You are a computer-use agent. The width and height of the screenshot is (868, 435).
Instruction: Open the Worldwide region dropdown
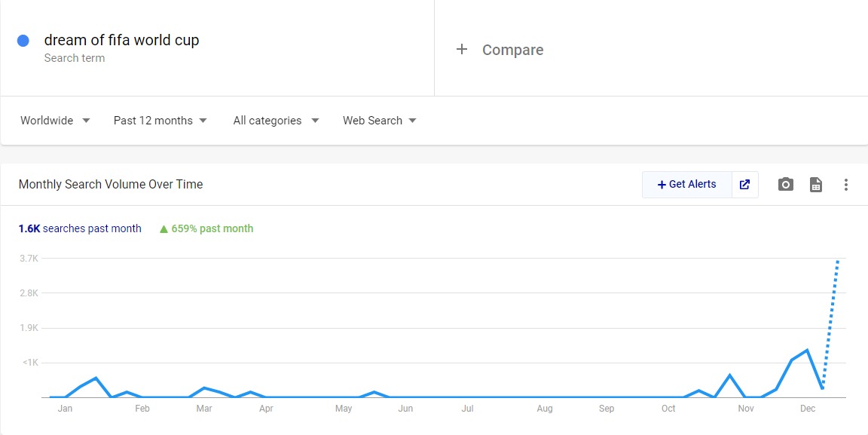(x=55, y=121)
